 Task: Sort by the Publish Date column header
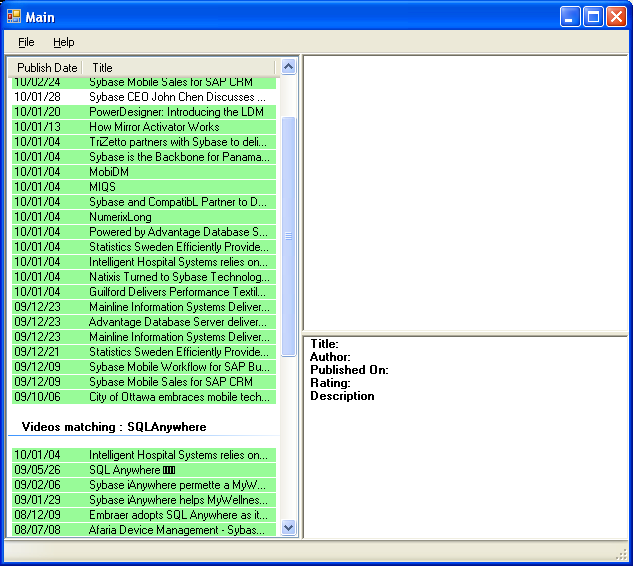click(46, 67)
